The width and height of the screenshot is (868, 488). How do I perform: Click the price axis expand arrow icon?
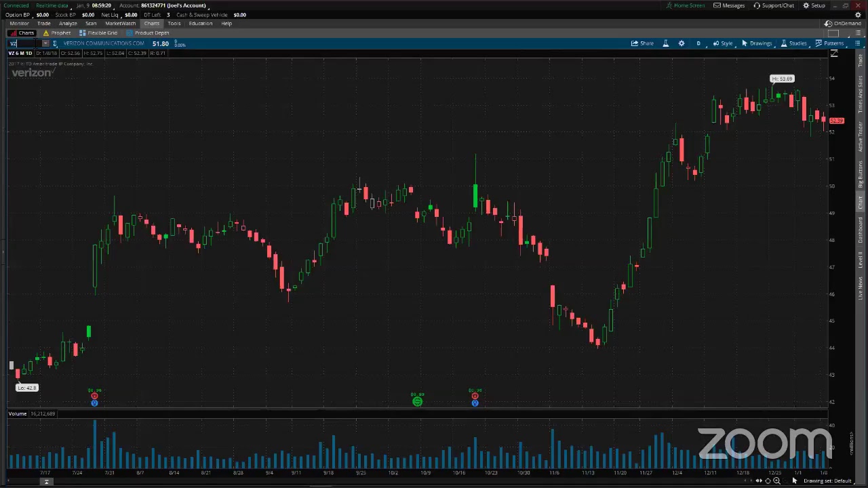834,54
